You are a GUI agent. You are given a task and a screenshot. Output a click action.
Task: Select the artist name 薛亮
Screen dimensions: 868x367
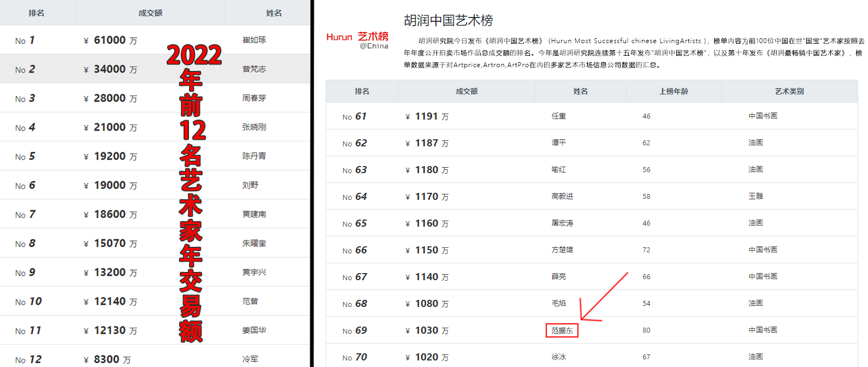(559, 276)
